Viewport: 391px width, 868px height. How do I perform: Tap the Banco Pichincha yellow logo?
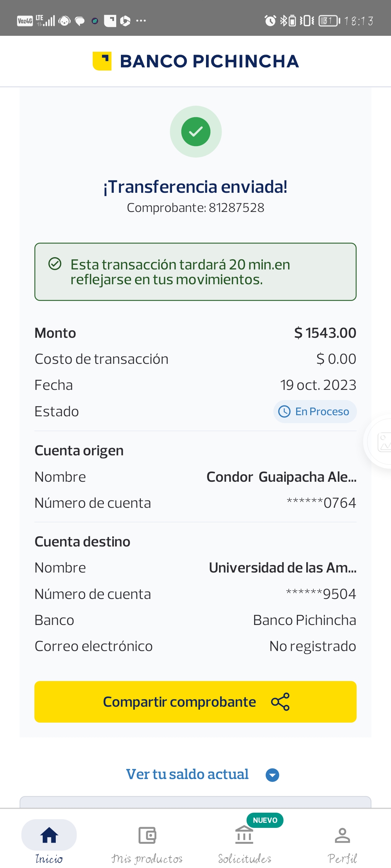click(102, 61)
